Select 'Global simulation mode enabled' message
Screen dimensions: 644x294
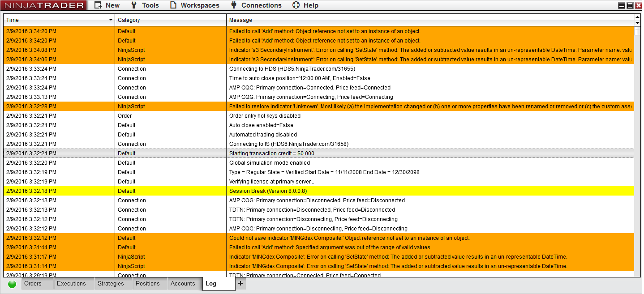pyautogui.click(x=270, y=163)
